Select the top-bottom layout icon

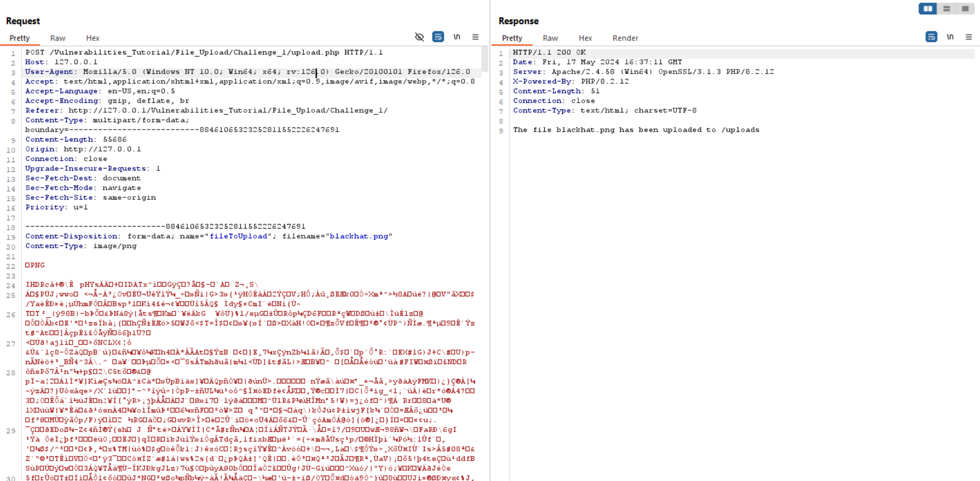[x=946, y=8]
